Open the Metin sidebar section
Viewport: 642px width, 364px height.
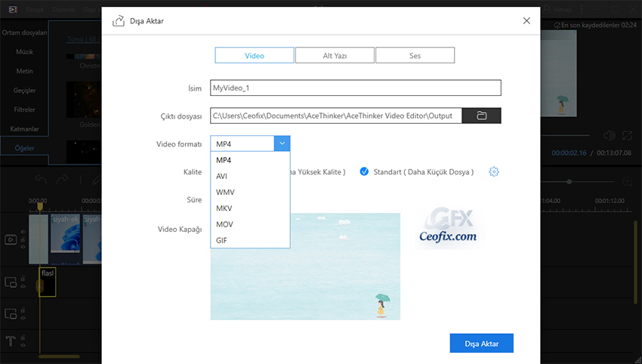25,71
